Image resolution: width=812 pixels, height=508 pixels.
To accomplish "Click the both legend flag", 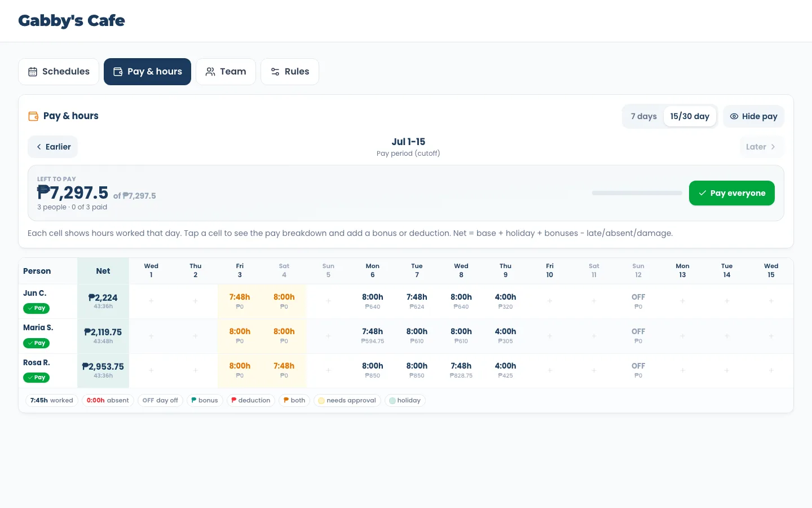I will coord(286,400).
